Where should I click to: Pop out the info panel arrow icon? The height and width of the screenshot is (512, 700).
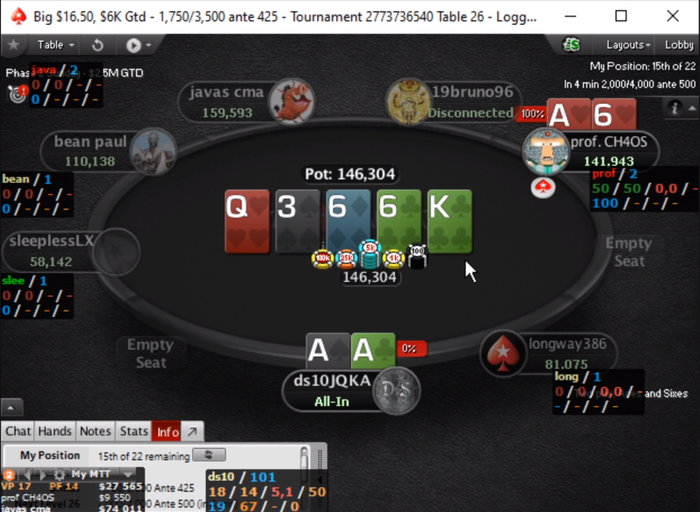click(x=192, y=432)
